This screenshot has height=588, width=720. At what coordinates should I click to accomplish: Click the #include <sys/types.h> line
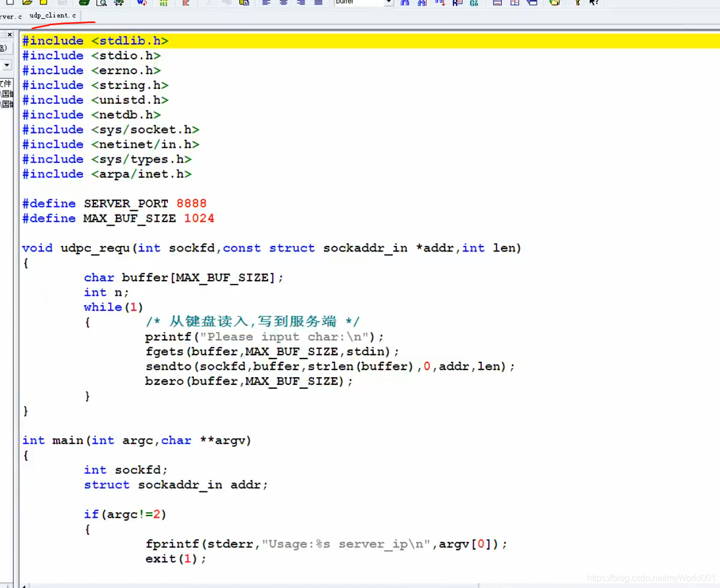(x=107, y=159)
